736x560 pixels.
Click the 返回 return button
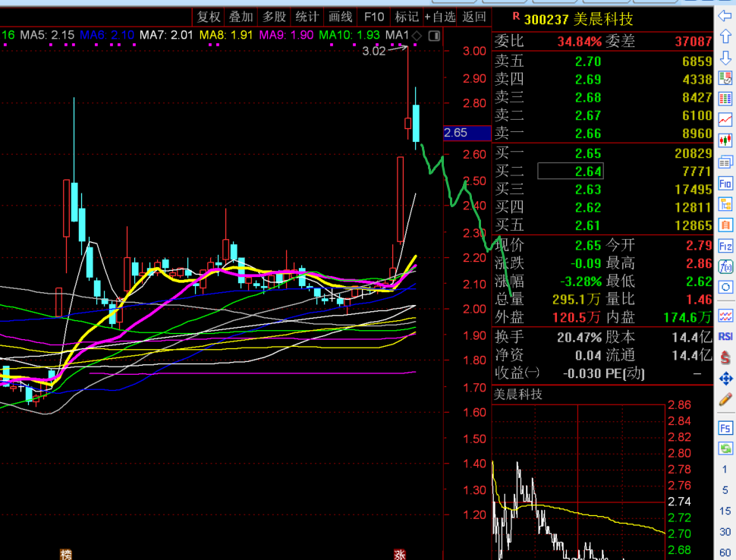[x=473, y=17]
